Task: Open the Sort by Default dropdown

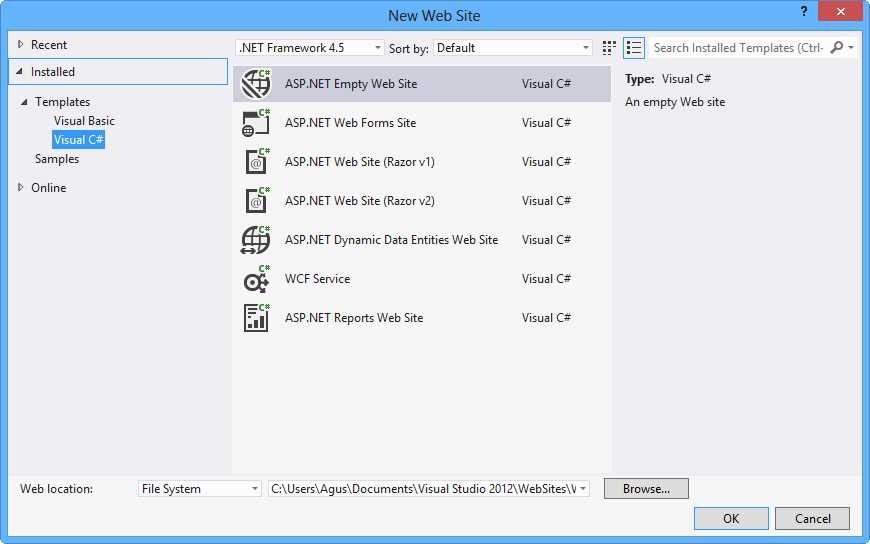Action: pos(513,48)
